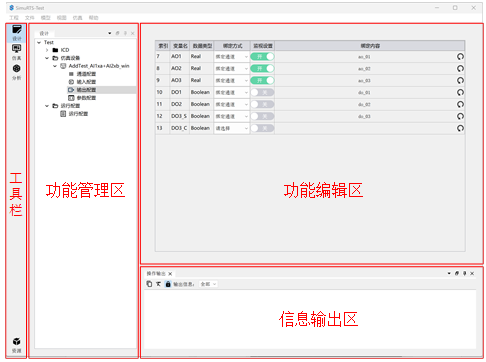Float the design panel via restore icon
This screenshot has width=486, height=362.
tap(117, 33)
